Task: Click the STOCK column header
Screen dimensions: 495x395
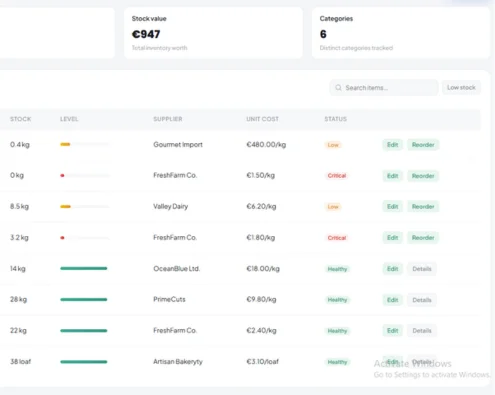Action: 20,119
